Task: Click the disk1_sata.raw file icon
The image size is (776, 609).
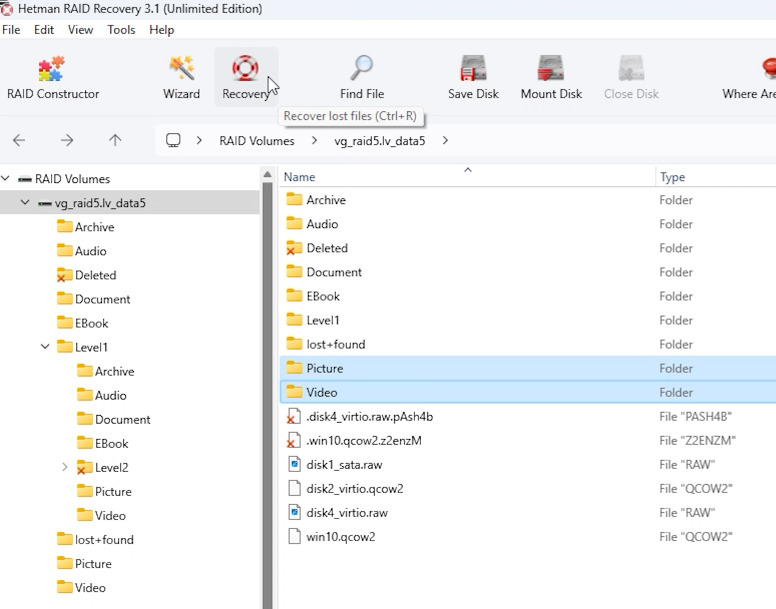Action: (x=294, y=465)
